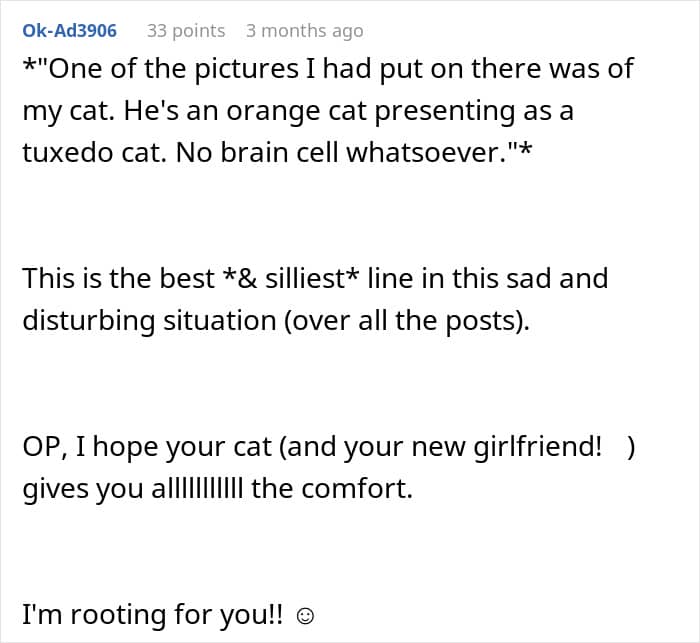700x643 pixels.
Task: Click the "33 points" score
Action: pos(186,30)
